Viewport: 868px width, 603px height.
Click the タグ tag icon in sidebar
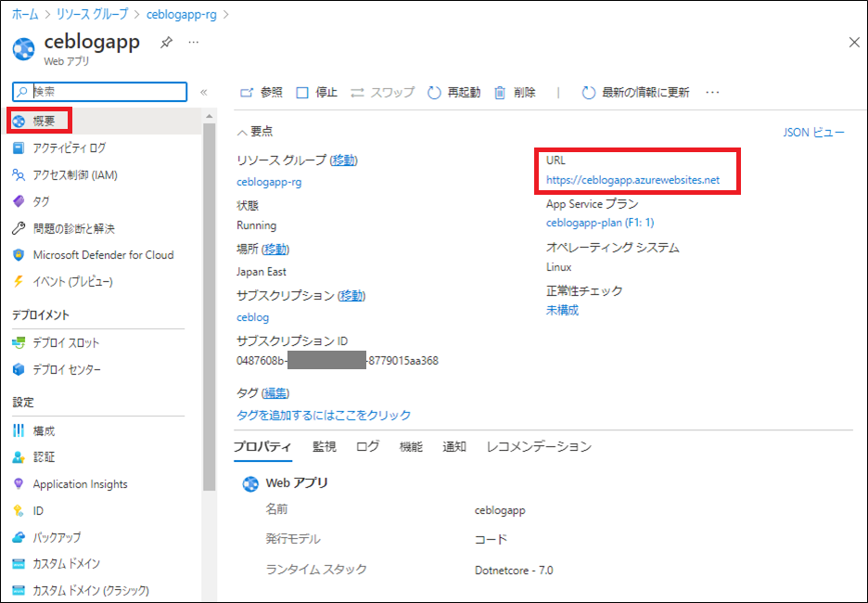coord(19,201)
